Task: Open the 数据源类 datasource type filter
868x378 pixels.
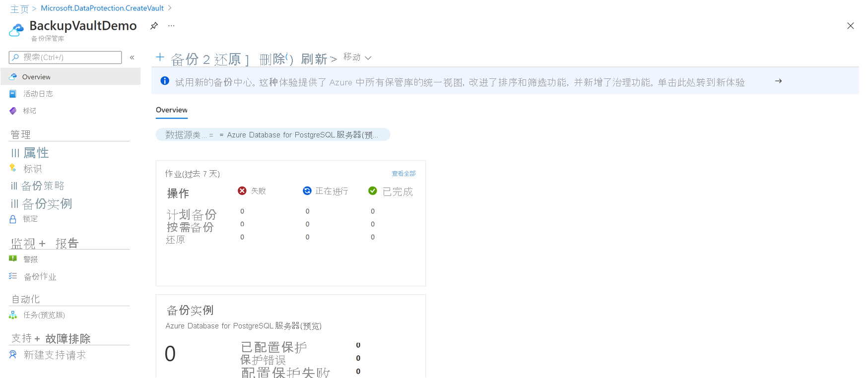Action: pyautogui.click(x=273, y=135)
